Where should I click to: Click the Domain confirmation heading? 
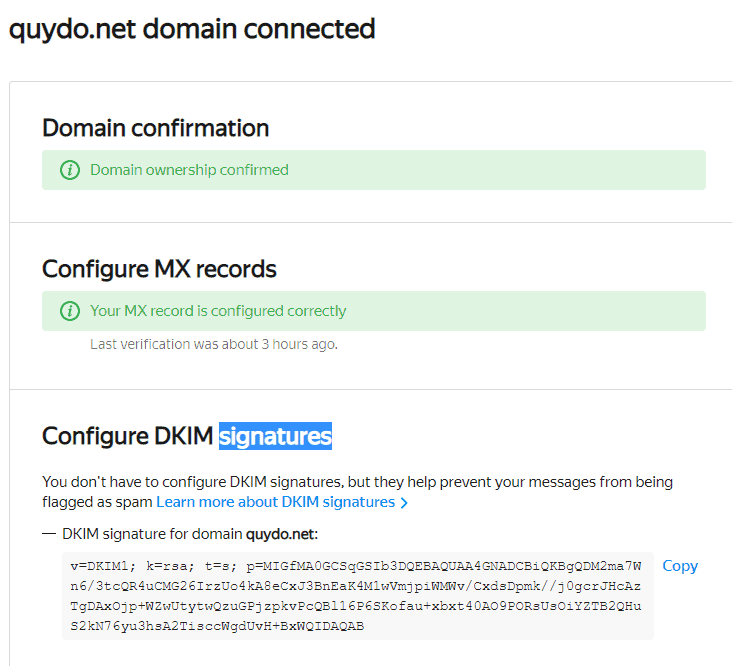pyautogui.click(x=155, y=128)
